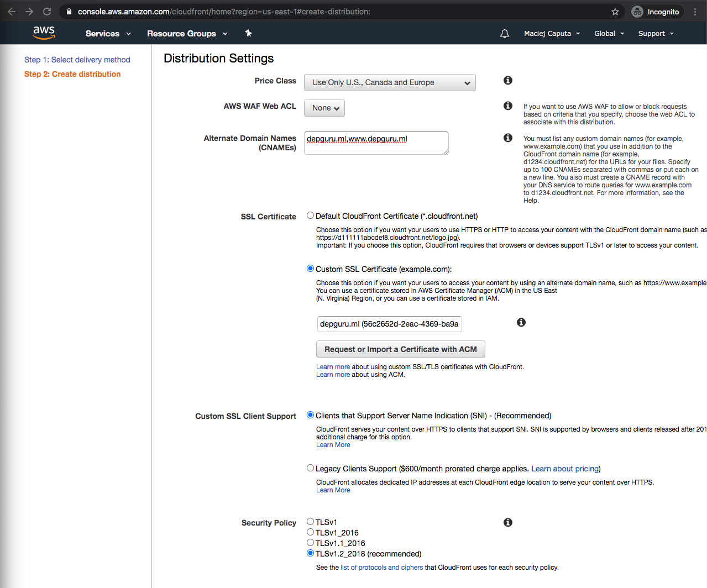Screen dimensions: 707x588
Task: Click the AWS logo home icon
Action: tap(44, 33)
